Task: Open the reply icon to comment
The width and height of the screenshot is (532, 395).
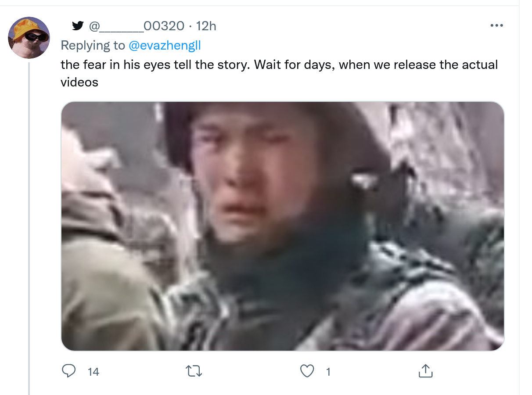Action: coord(68,371)
